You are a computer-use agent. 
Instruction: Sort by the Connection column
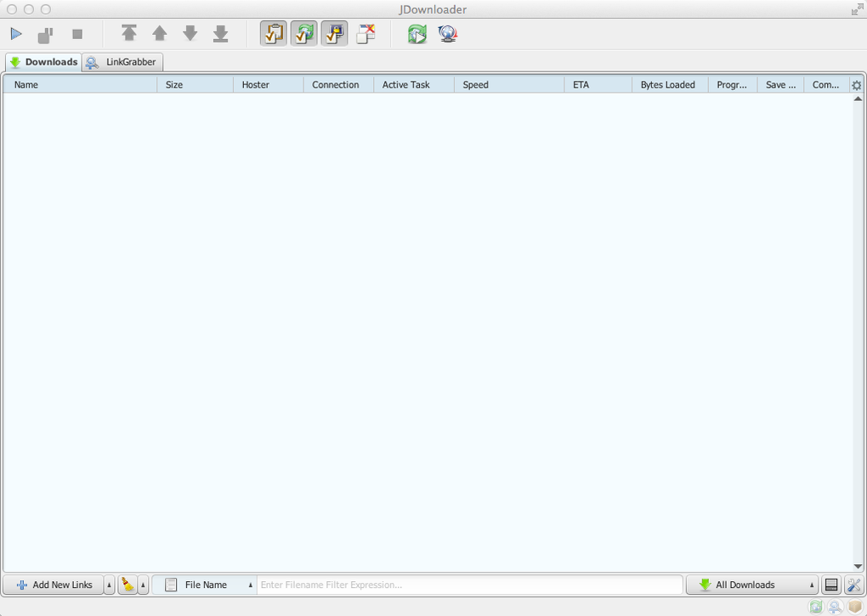tap(338, 84)
